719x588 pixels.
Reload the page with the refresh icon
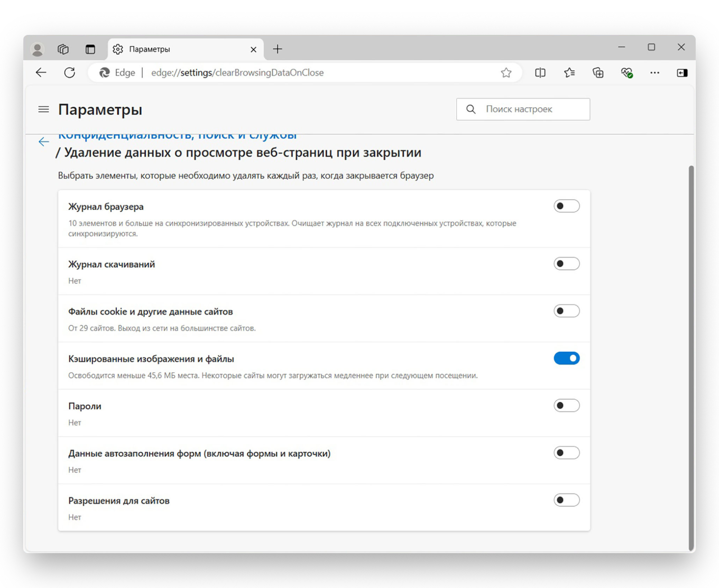[x=70, y=72]
